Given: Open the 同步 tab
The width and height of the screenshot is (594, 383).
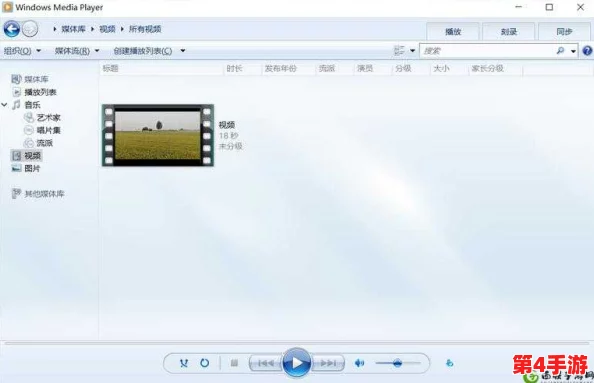Looking at the screenshot, I should 564,32.
